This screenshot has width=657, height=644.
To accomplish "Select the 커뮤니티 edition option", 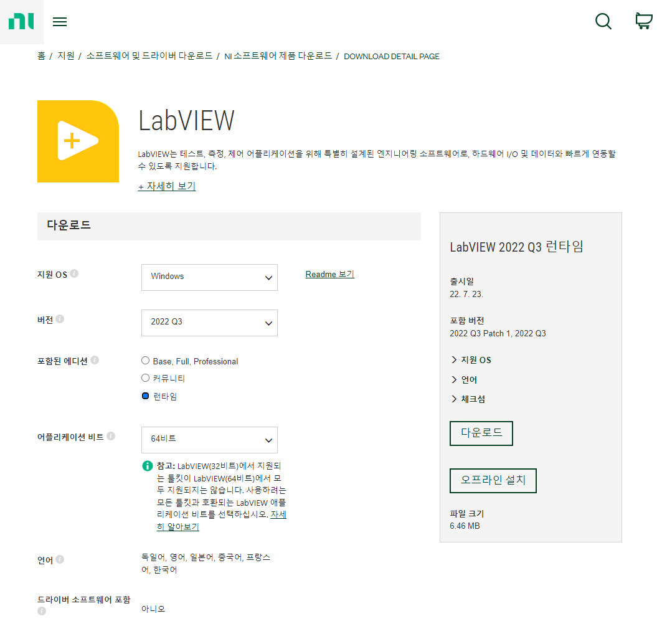I will (145, 377).
